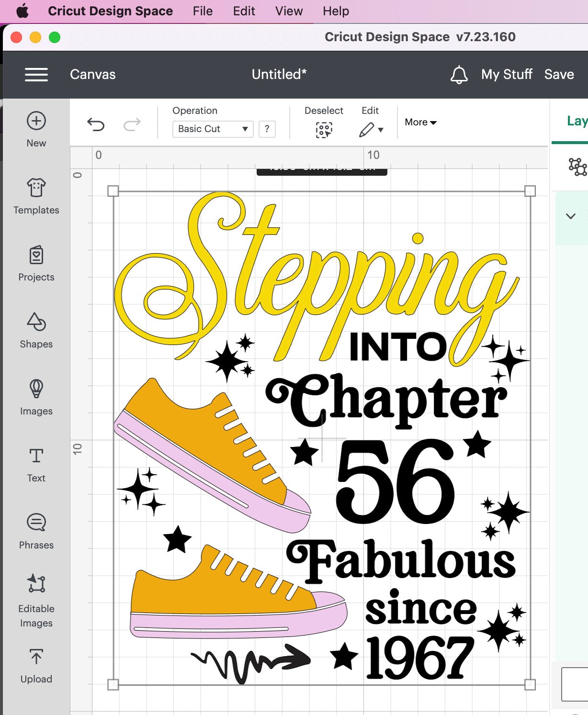The width and height of the screenshot is (588, 715).
Task: Open the Shapes tool
Action: pyautogui.click(x=36, y=330)
